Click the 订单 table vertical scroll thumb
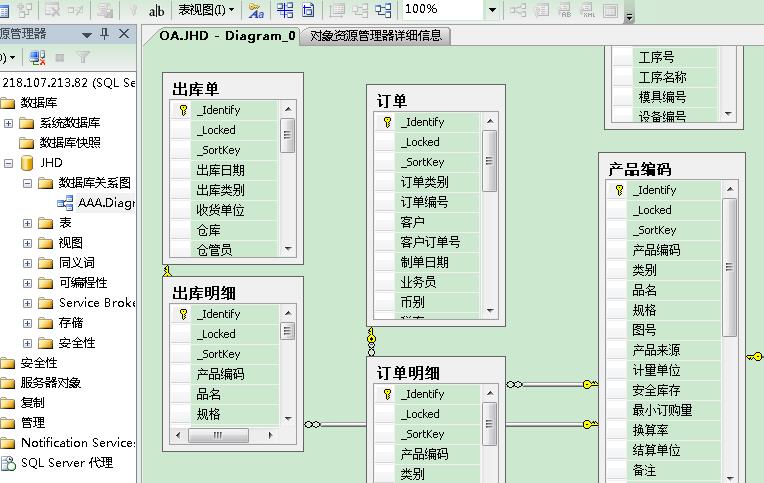This screenshot has height=483, width=764. coord(490,161)
